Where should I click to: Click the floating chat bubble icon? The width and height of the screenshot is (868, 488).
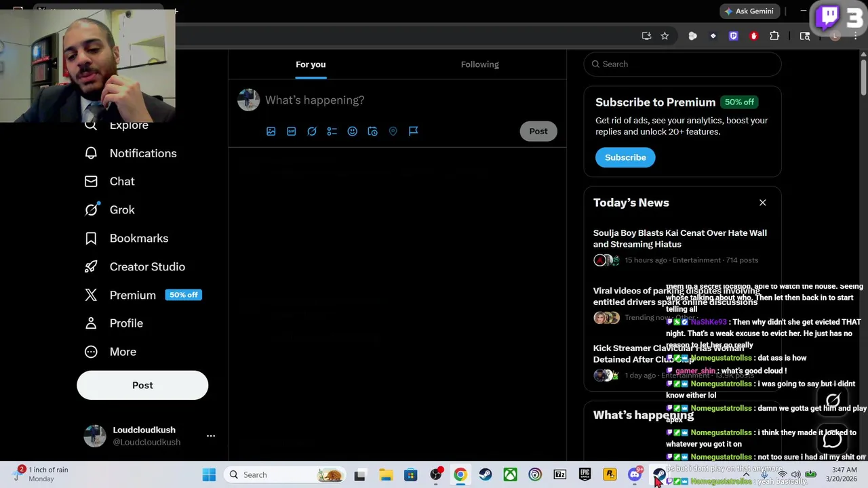pos(833,439)
